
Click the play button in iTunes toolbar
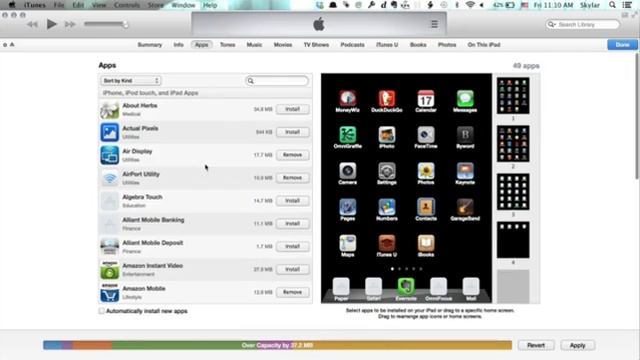pyautogui.click(x=51, y=24)
